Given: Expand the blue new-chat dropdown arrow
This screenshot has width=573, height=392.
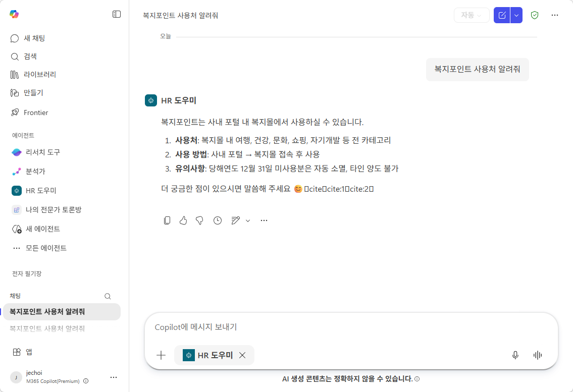Looking at the screenshot, I should [x=516, y=15].
